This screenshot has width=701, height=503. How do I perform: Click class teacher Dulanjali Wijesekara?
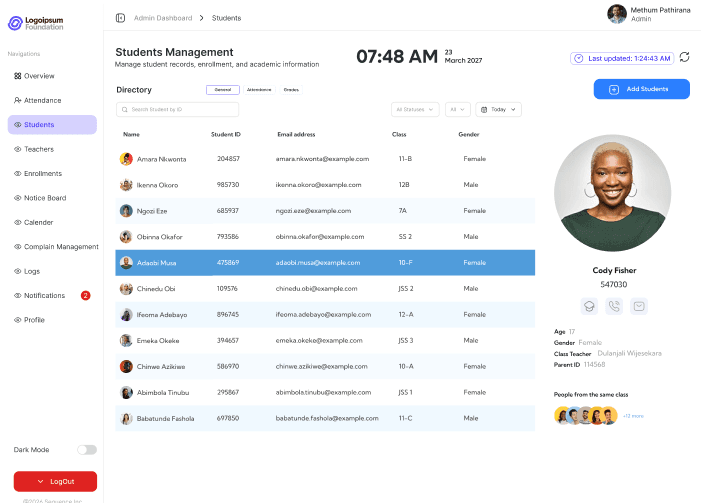click(629, 353)
